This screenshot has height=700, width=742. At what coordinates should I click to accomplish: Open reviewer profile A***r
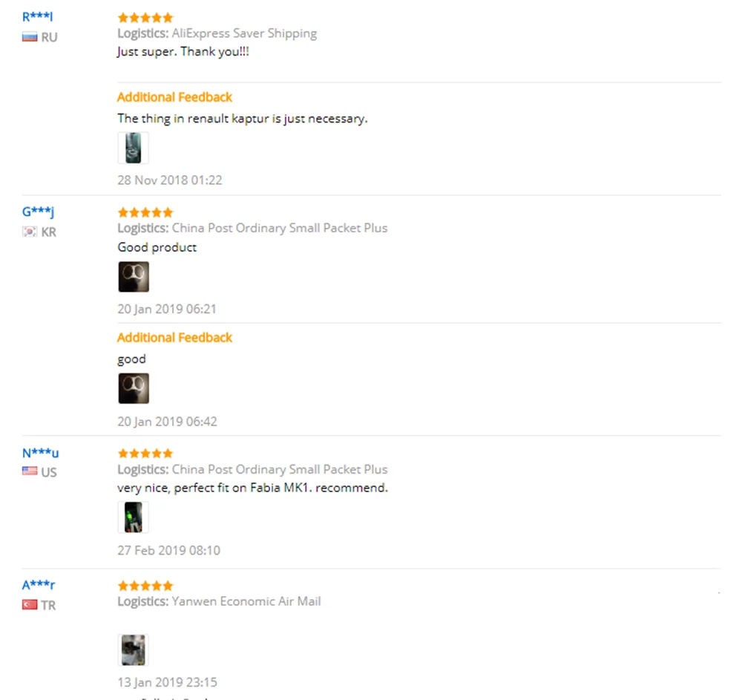[39, 585]
